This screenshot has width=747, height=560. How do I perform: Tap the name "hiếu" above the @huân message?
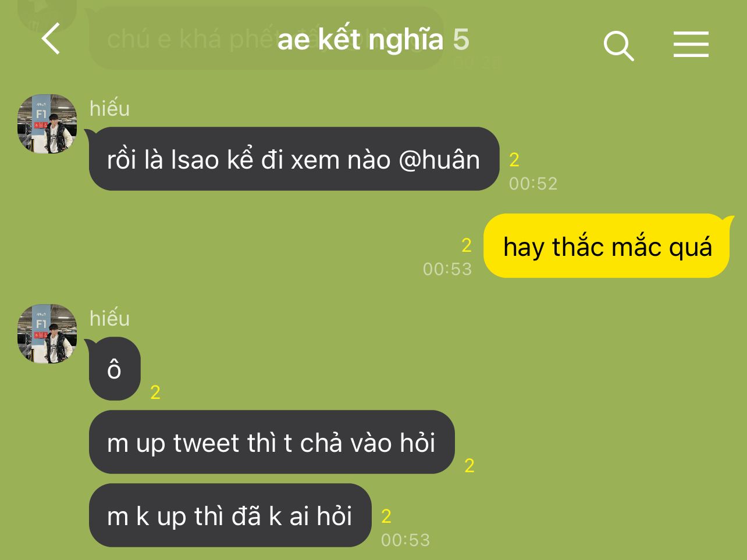click(109, 108)
